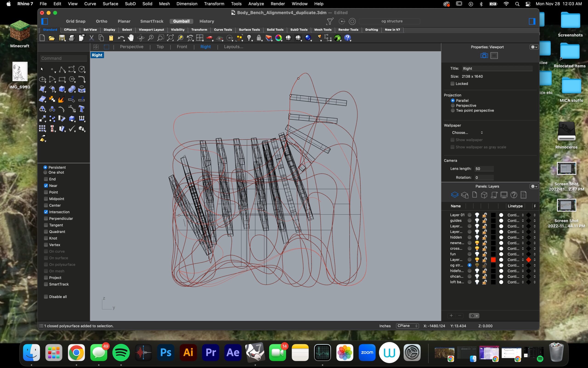This screenshot has width=588, height=368.
Task: Save the model with floppy disk icon
Action: [62, 38]
